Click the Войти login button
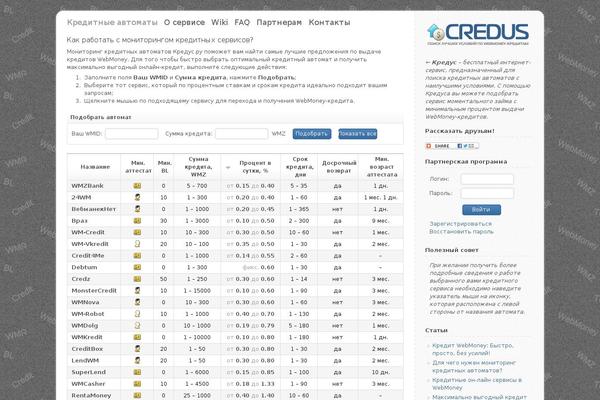600x400 pixels. [481, 210]
